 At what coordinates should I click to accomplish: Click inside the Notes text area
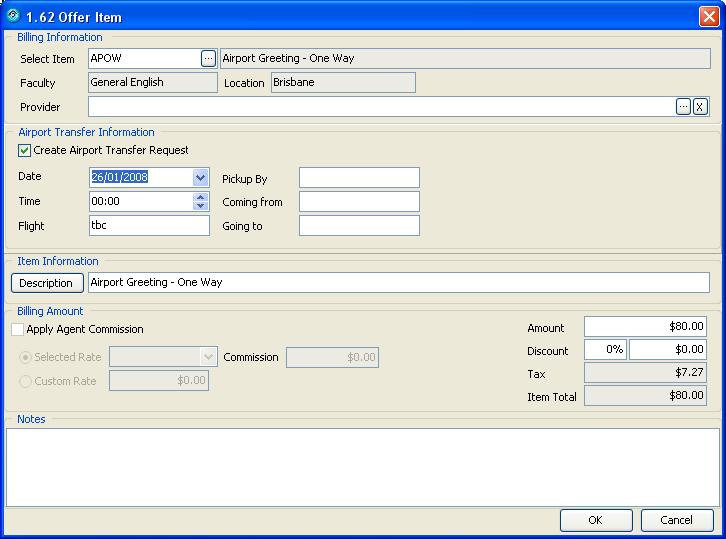[x=362, y=466]
